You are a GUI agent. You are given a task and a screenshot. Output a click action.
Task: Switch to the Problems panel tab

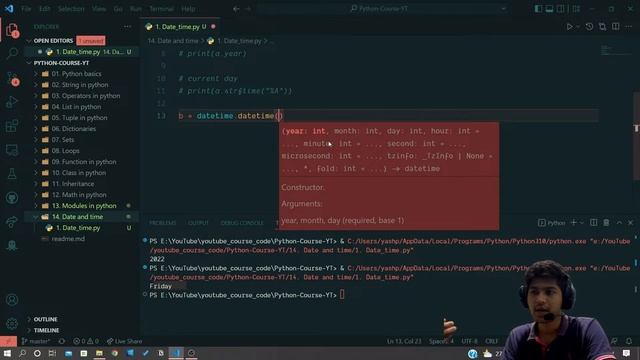[162, 223]
